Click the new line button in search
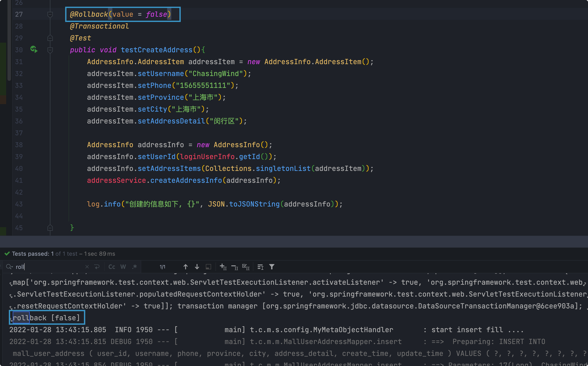This screenshot has height=366, width=588. (x=97, y=267)
